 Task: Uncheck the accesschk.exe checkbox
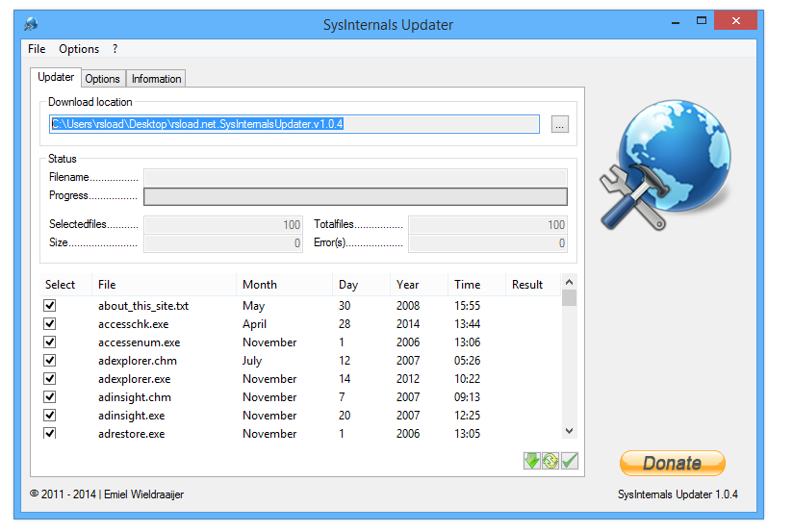click(x=50, y=323)
